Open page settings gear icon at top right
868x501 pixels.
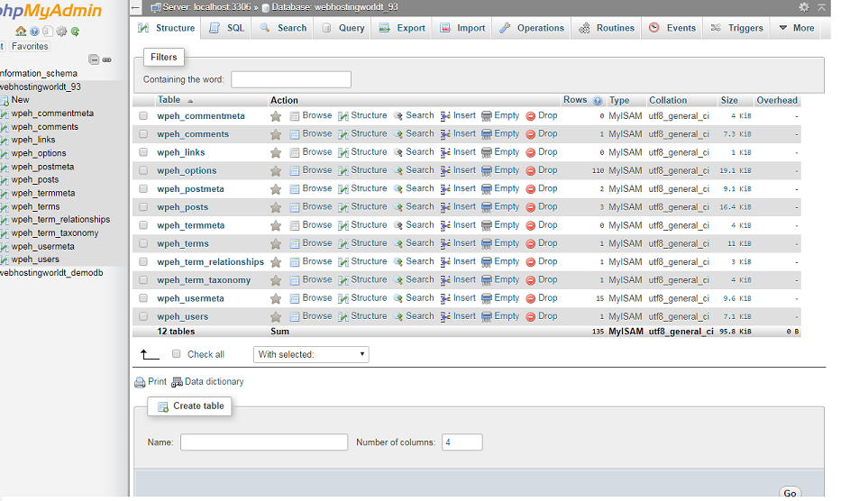(x=804, y=7)
